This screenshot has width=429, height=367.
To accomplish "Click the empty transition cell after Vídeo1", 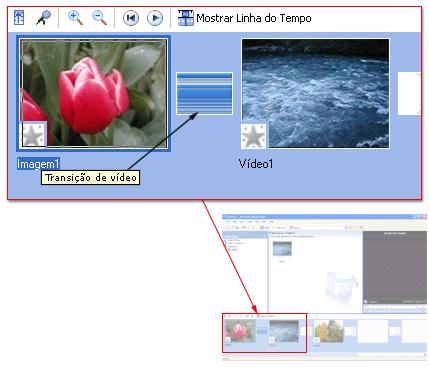I will (409, 94).
